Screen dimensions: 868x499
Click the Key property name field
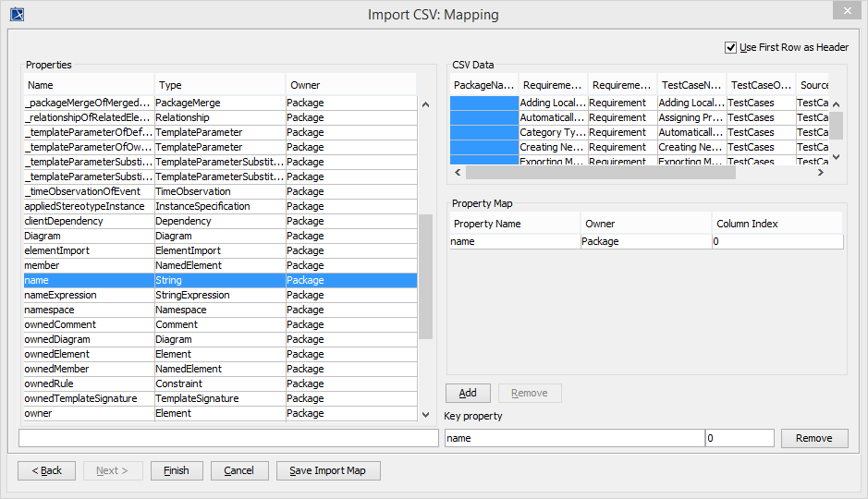573,438
